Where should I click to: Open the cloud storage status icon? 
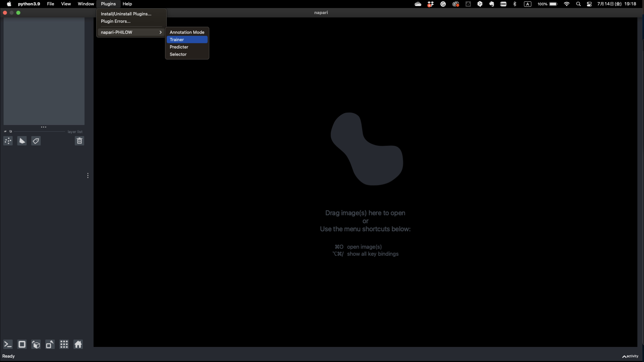pos(418,4)
